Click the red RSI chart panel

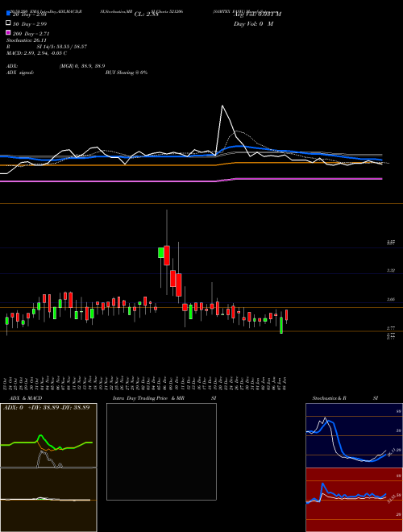point(354,500)
